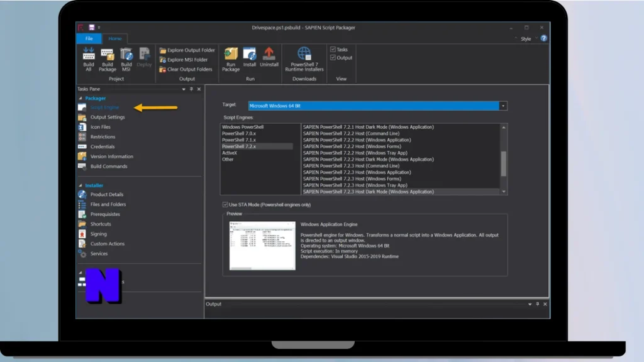Open Files and Folders task
The width and height of the screenshot is (644, 362).
[108, 204]
